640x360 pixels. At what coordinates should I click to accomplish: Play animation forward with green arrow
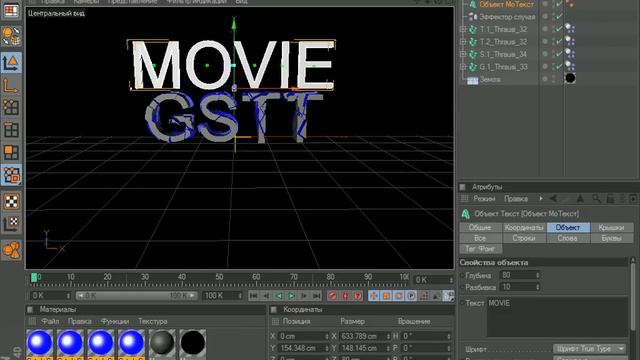coord(291,296)
